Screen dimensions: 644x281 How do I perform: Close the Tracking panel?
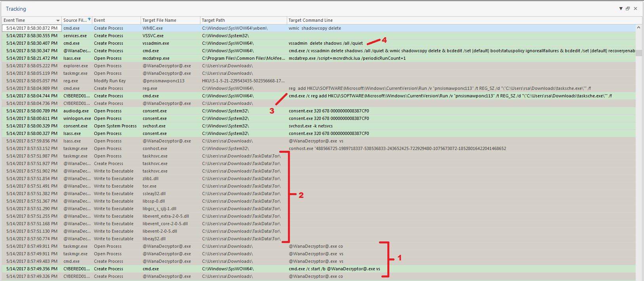[635, 9]
